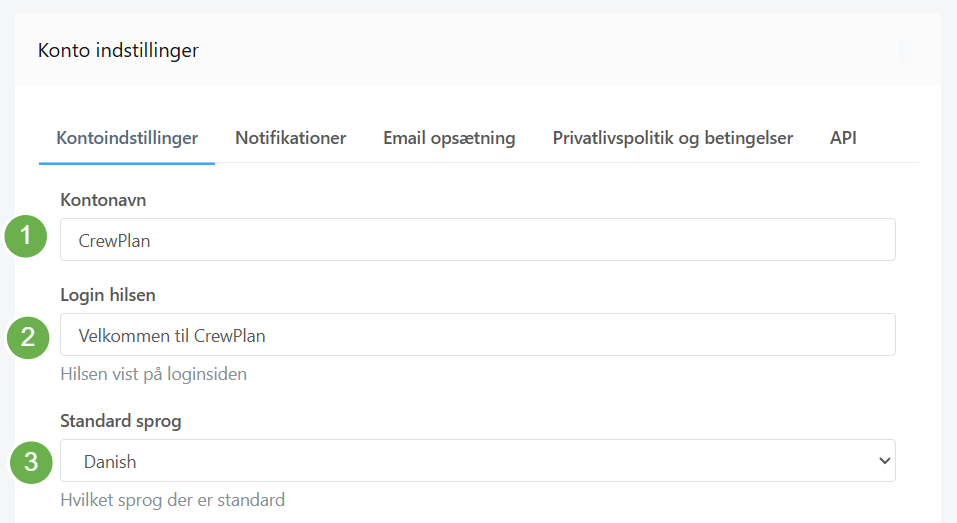
Task: Go to the Email opsætning tab
Action: [x=449, y=139]
